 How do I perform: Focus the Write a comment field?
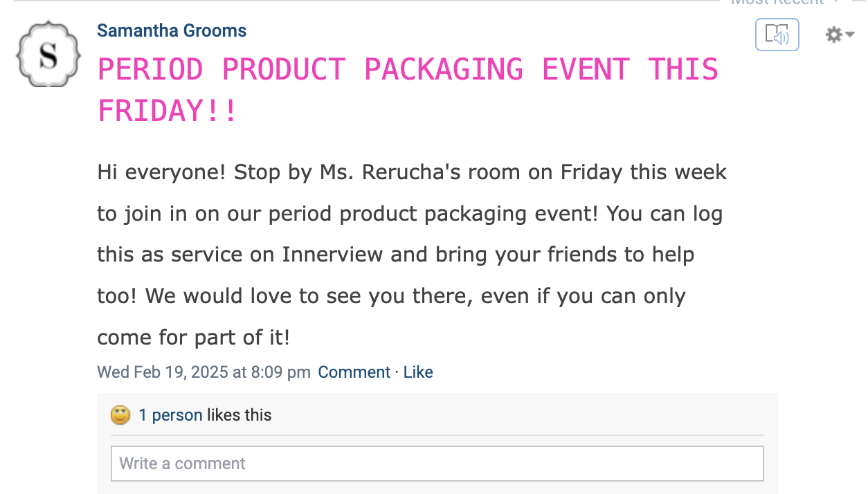pyautogui.click(x=437, y=464)
